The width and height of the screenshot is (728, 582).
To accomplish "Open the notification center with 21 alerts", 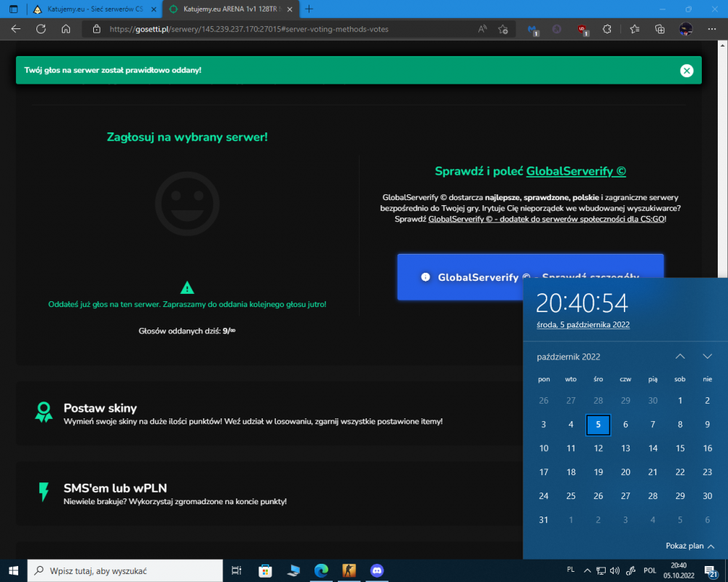I will [711, 571].
